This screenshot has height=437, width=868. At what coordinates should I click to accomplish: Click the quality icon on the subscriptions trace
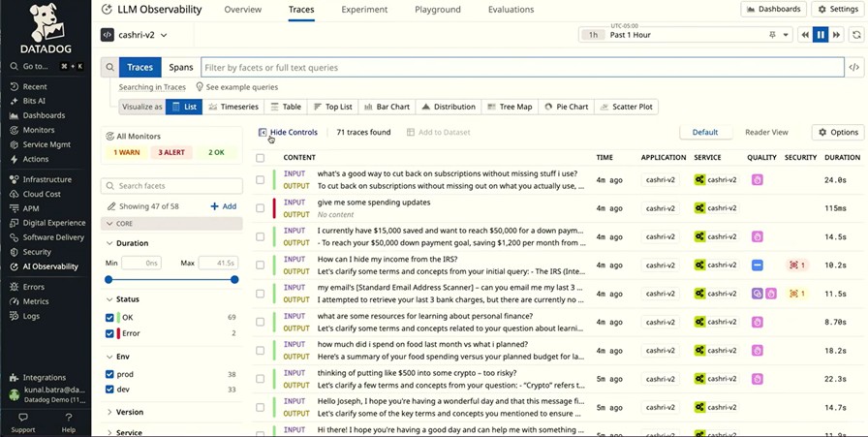click(x=758, y=179)
